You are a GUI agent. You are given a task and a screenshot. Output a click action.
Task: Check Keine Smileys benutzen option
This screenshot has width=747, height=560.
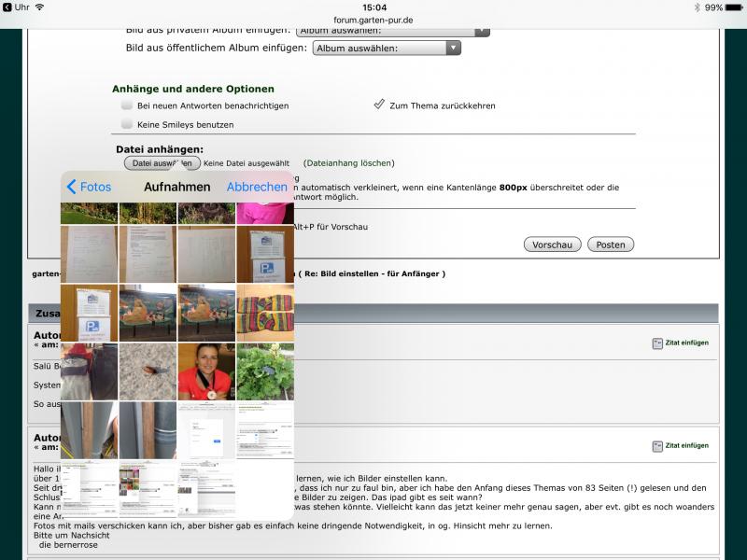pyautogui.click(x=127, y=124)
